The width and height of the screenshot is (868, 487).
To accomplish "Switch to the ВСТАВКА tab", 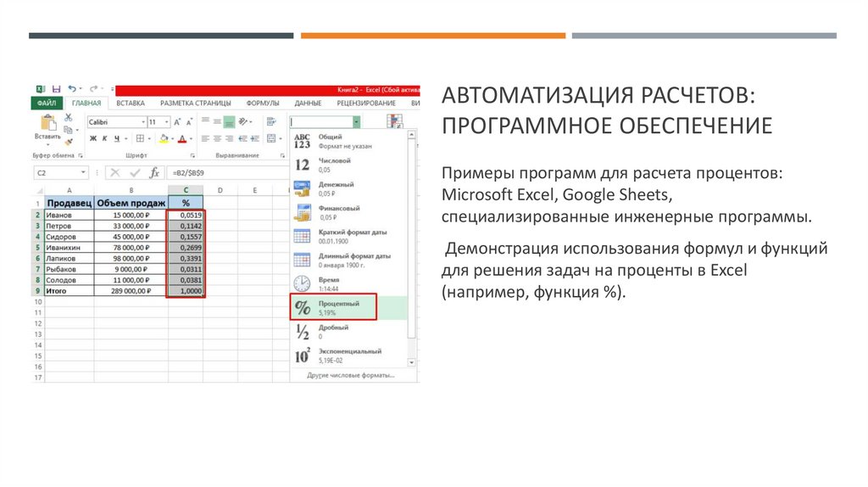I will click(130, 103).
